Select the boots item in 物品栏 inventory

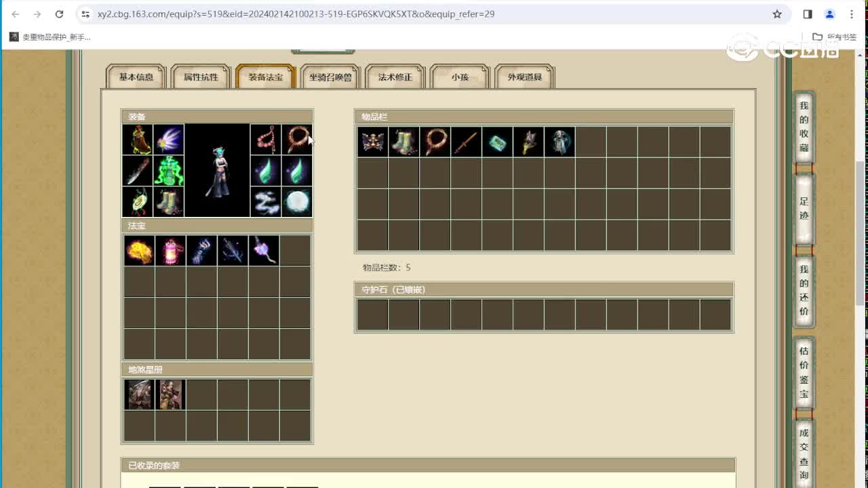coord(403,142)
